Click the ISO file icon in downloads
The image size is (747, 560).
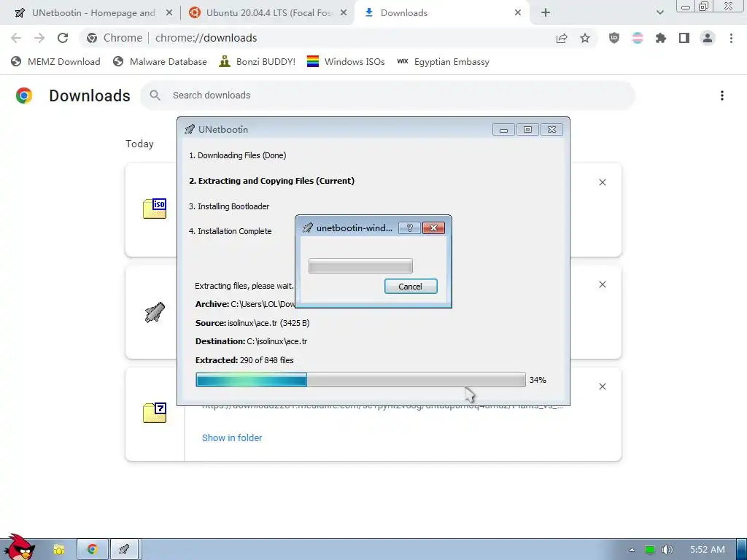(x=155, y=209)
